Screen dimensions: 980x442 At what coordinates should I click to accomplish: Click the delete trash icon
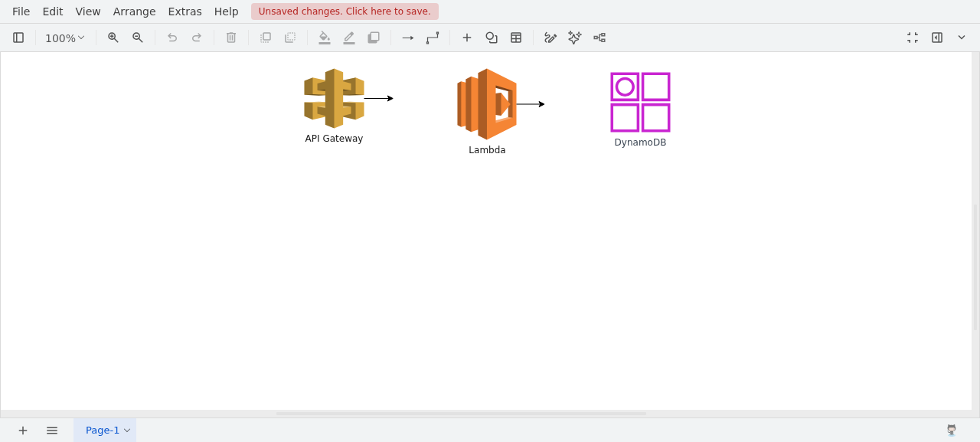231,38
